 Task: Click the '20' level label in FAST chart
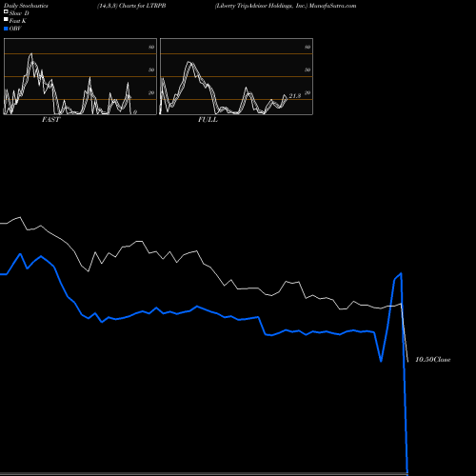[x=151, y=92]
